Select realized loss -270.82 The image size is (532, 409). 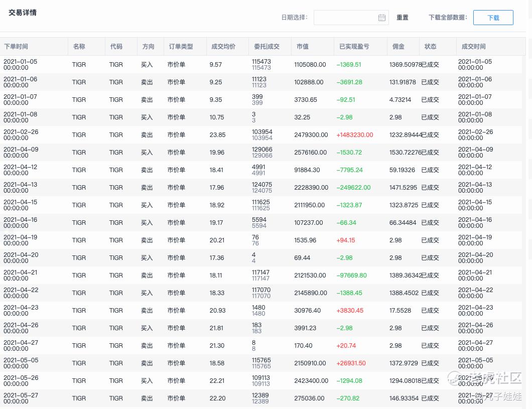pyautogui.click(x=348, y=398)
